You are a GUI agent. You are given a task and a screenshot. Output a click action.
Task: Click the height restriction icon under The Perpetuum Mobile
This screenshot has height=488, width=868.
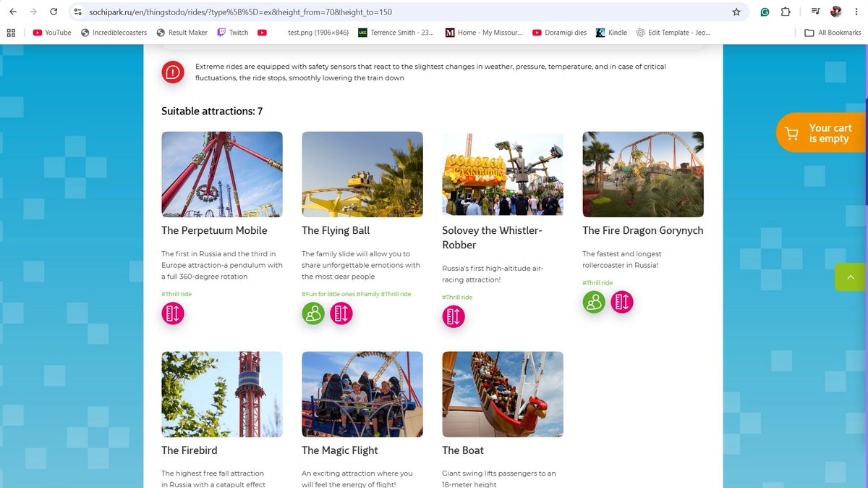(x=173, y=314)
